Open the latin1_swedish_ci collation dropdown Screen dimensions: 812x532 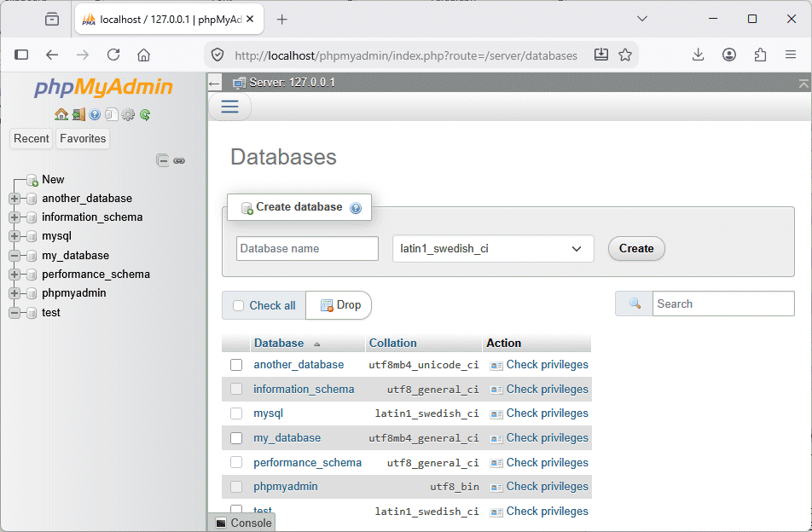(493, 249)
